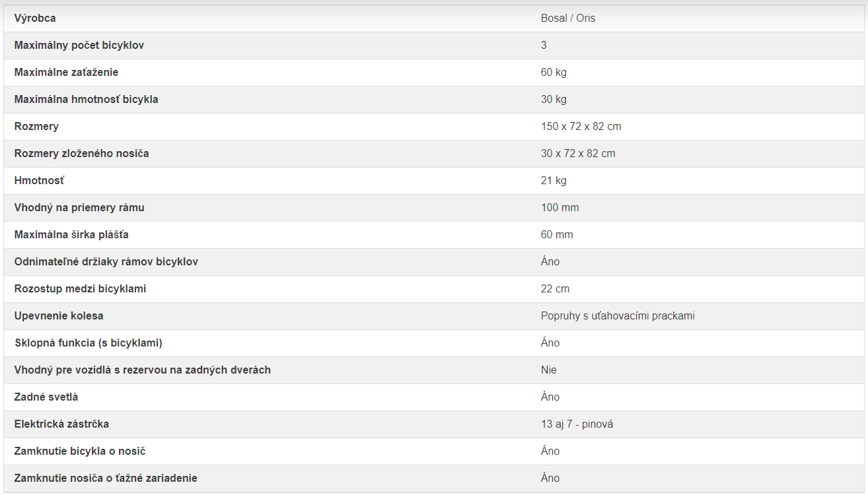
Task: Click the Maximálny počet bicyklov label
Action: [79, 46]
